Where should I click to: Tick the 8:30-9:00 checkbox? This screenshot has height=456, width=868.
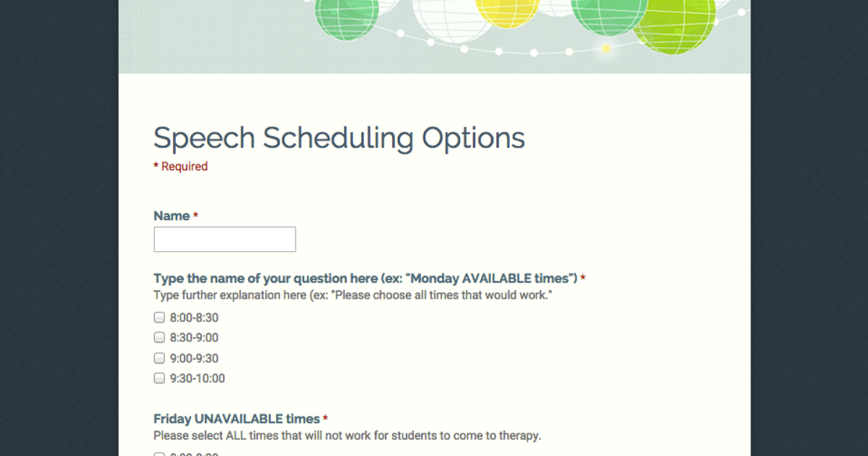click(159, 337)
